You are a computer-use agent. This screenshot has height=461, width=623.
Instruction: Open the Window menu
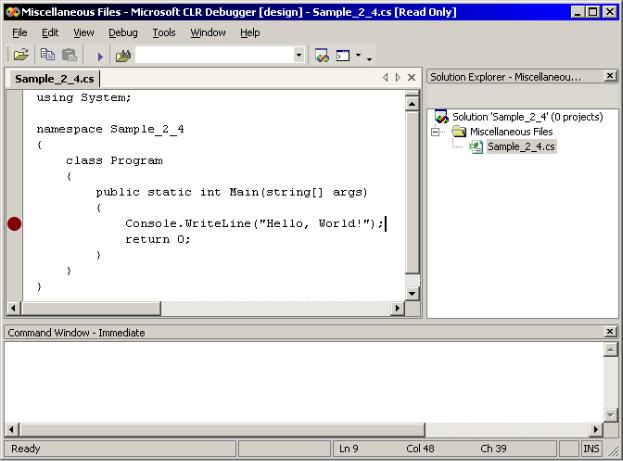point(208,33)
